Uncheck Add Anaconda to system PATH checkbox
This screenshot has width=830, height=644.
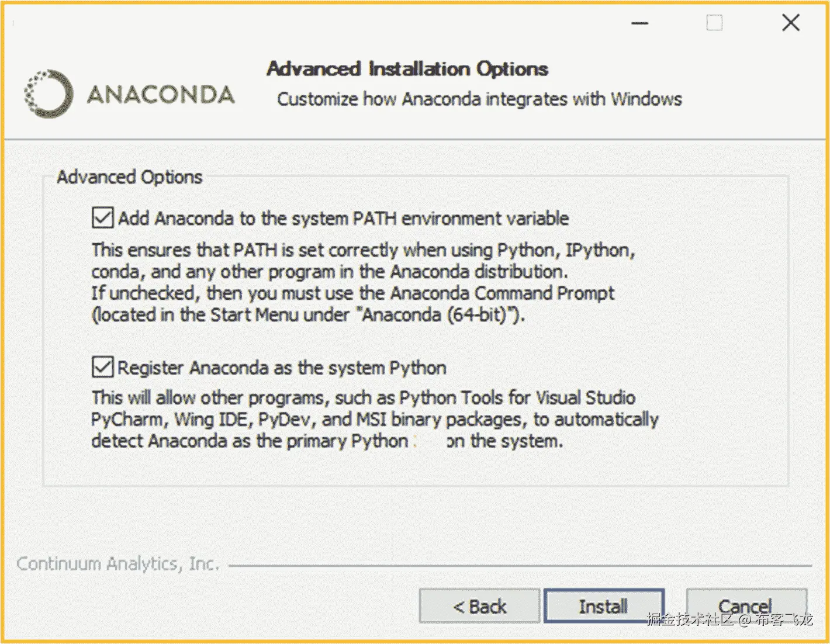(x=103, y=218)
